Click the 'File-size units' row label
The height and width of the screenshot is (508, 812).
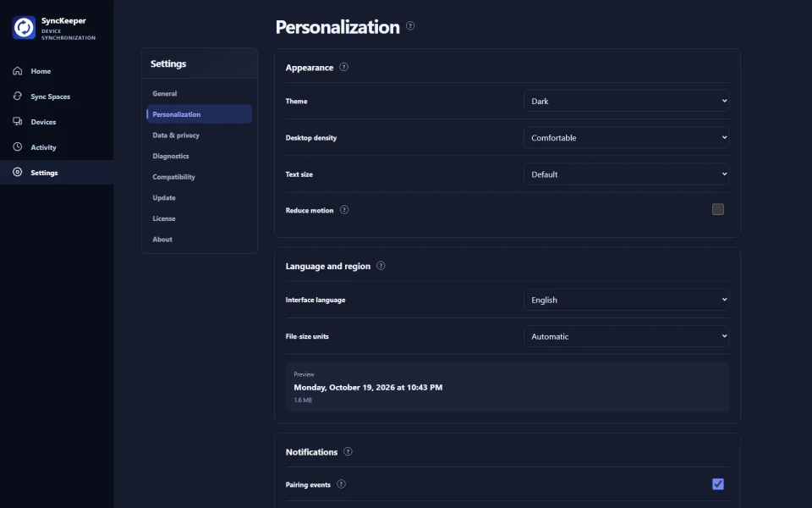tap(307, 336)
